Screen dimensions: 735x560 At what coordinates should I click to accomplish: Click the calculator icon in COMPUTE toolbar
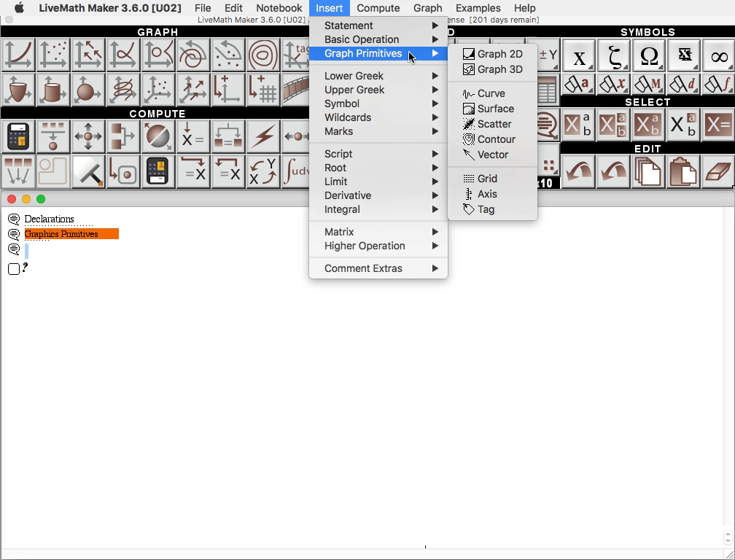pos(17,136)
